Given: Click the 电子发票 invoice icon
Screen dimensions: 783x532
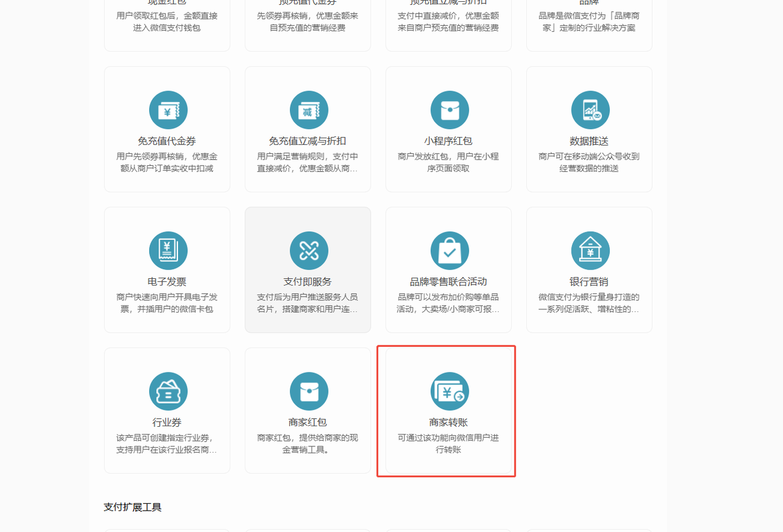Looking at the screenshot, I should pyautogui.click(x=168, y=251).
